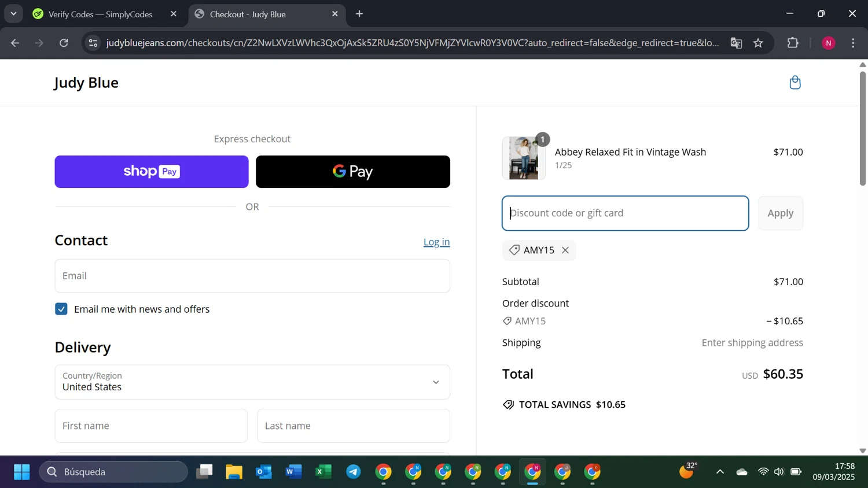Click the volume speaker tray icon
The height and width of the screenshot is (488, 868).
click(x=779, y=472)
